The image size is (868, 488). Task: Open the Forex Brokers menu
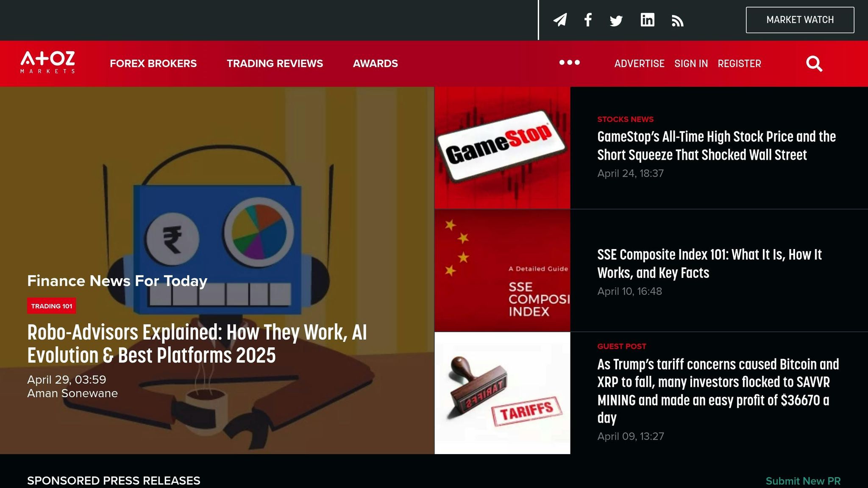point(153,64)
